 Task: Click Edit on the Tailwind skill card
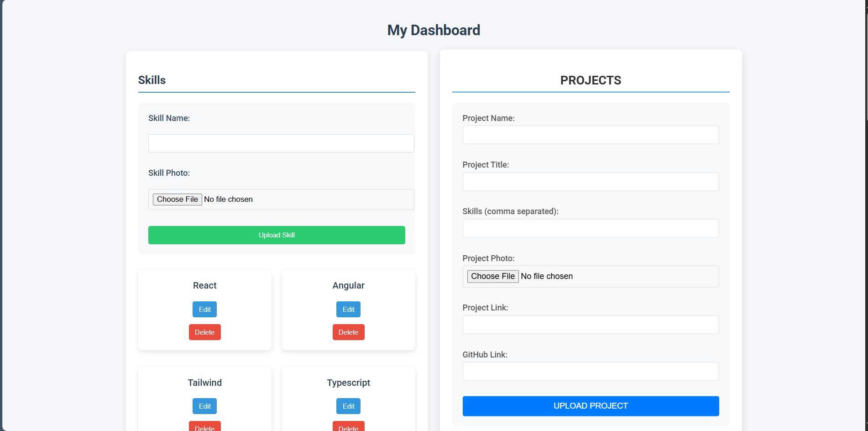tap(204, 406)
